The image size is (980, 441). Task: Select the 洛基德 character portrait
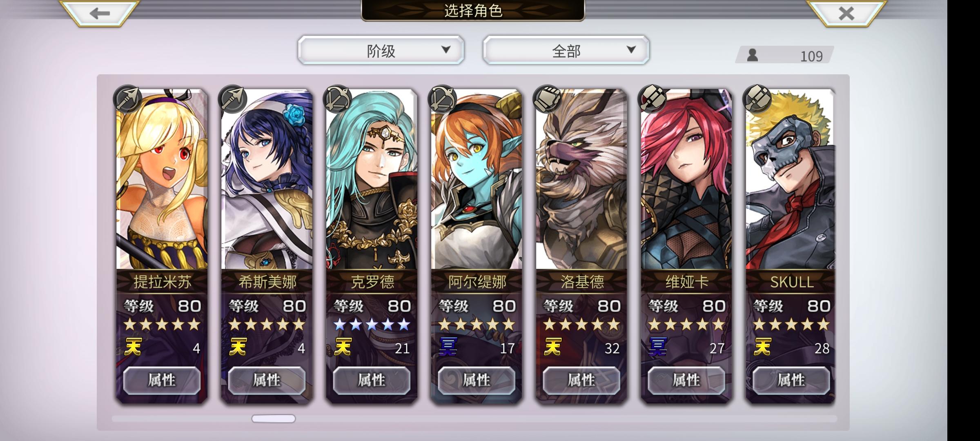coord(581,180)
